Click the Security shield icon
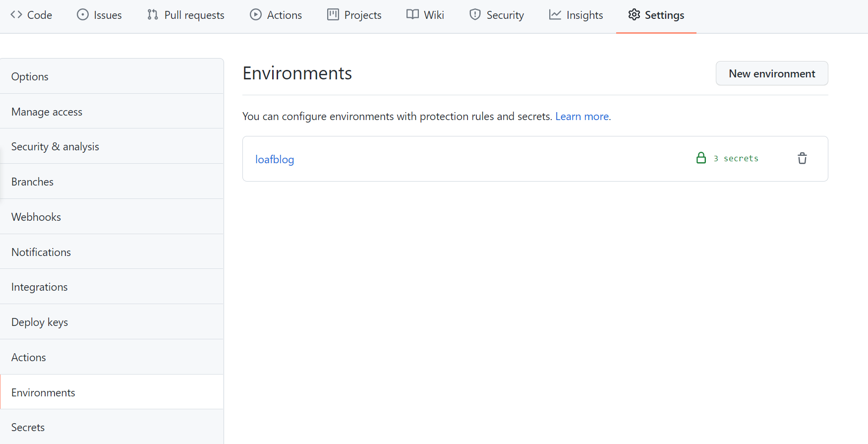868x444 pixels. (x=475, y=15)
